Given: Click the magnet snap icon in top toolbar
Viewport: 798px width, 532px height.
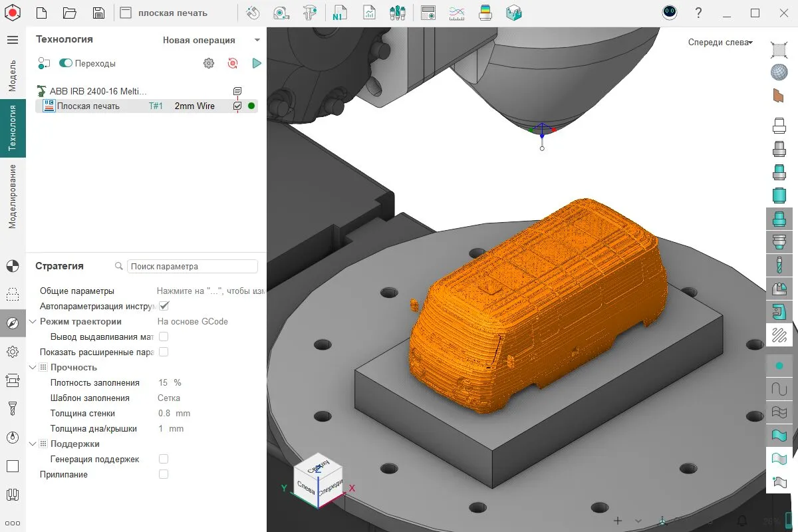Looking at the screenshot, I should pos(253,13).
